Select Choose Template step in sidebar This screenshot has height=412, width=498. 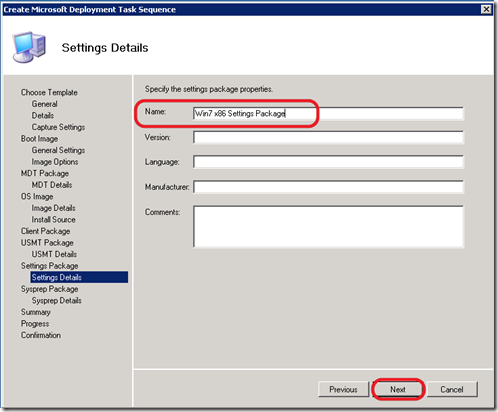[x=49, y=92]
